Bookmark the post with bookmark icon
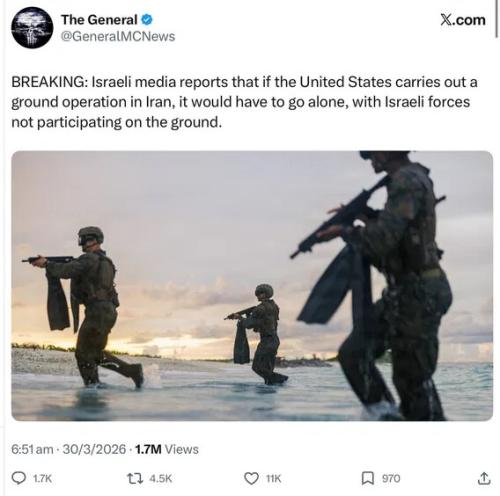 pyautogui.click(x=368, y=478)
